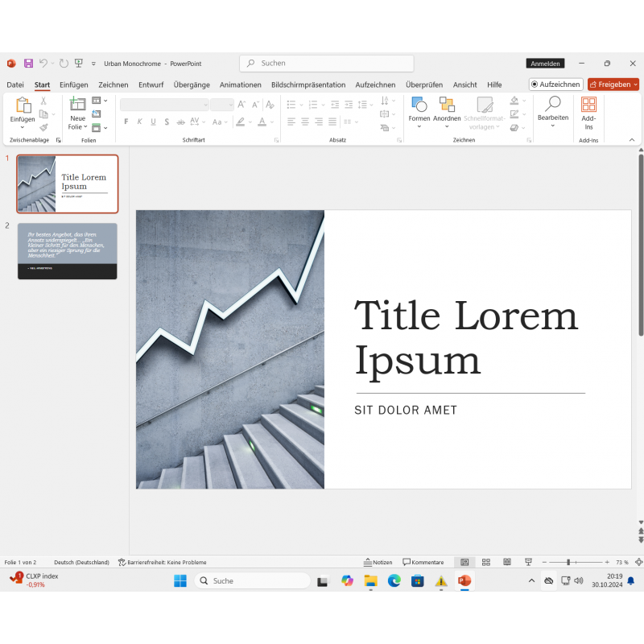The height and width of the screenshot is (644, 644).
Task: Toggle the Aufzeichnen record button
Action: click(x=555, y=85)
